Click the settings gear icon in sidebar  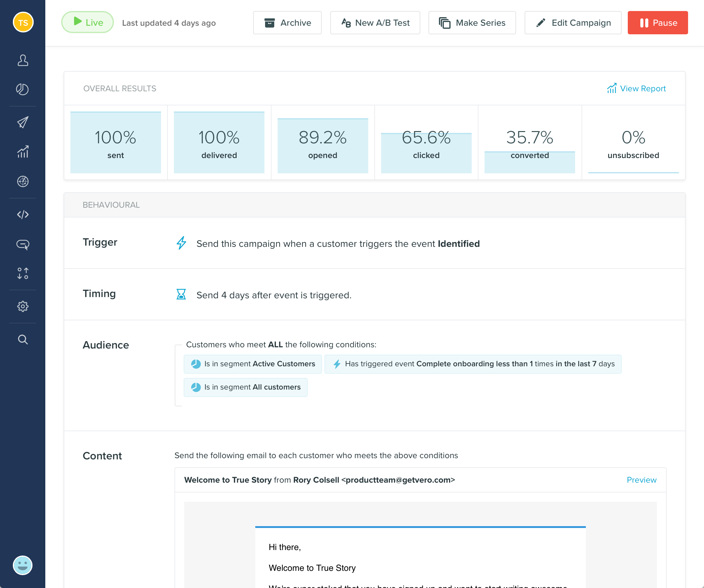pyautogui.click(x=23, y=307)
